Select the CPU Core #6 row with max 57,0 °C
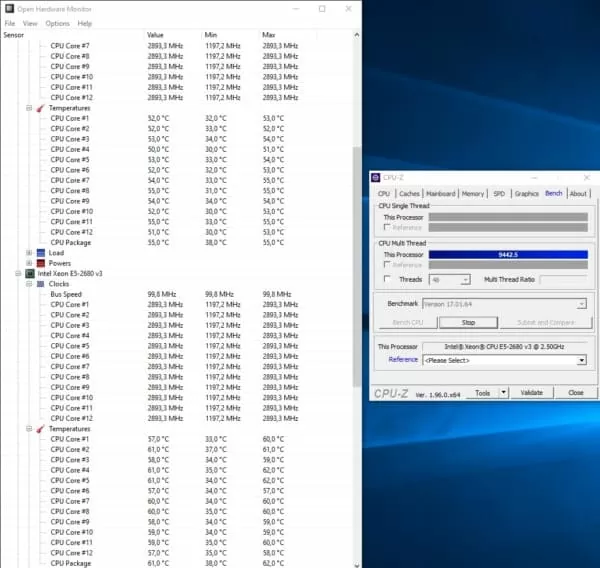This screenshot has height=568, width=600. tap(176, 491)
